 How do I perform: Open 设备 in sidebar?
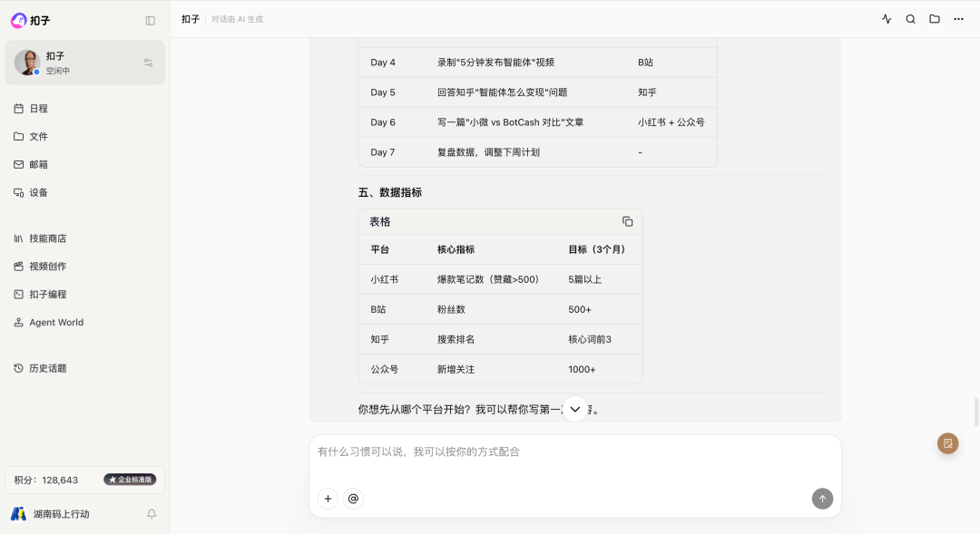[x=85, y=193]
